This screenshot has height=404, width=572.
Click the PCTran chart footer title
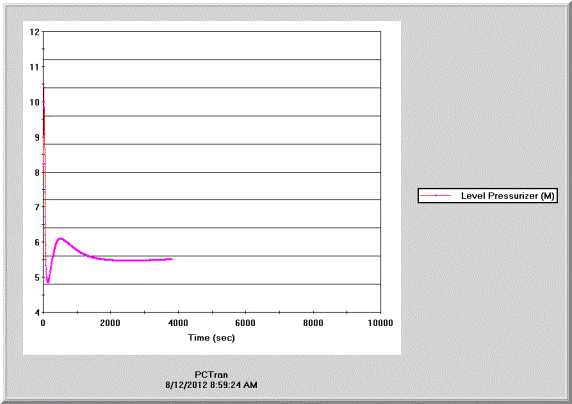[211, 375]
